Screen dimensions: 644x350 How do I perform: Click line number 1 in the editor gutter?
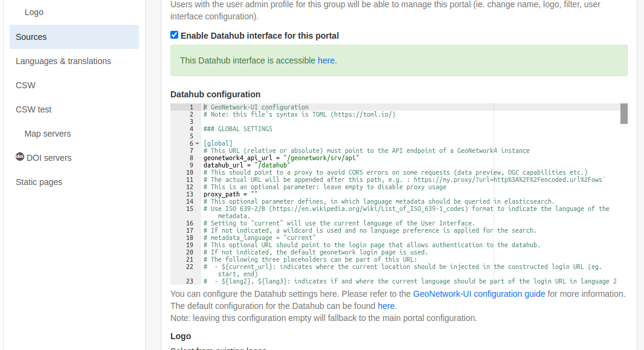pyautogui.click(x=191, y=107)
